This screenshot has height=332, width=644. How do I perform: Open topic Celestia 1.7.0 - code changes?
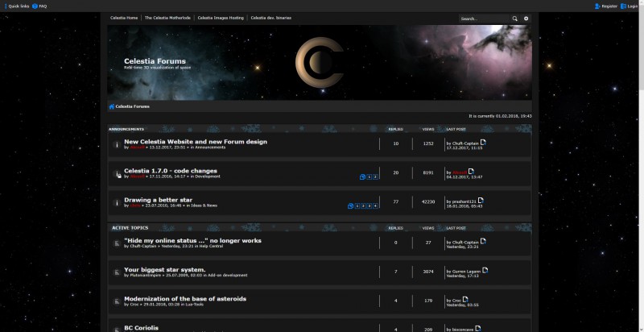pos(171,171)
